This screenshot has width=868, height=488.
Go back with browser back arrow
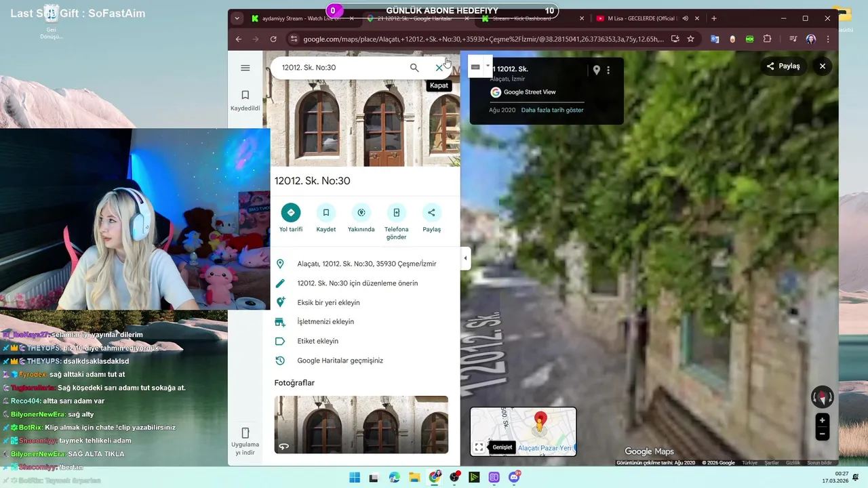[238, 39]
